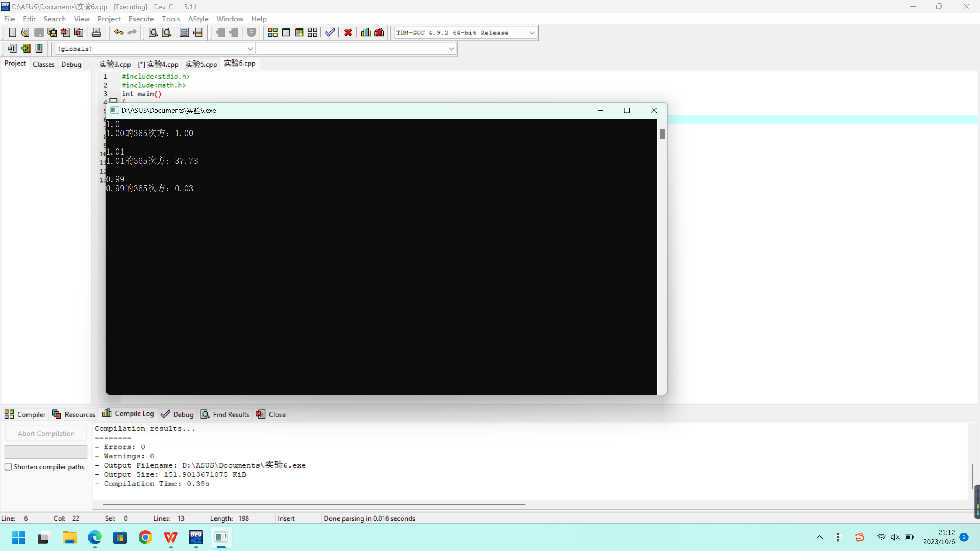Click the Save All toolbar icon
The width and height of the screenshot is (980, 551).
point(52,33)
